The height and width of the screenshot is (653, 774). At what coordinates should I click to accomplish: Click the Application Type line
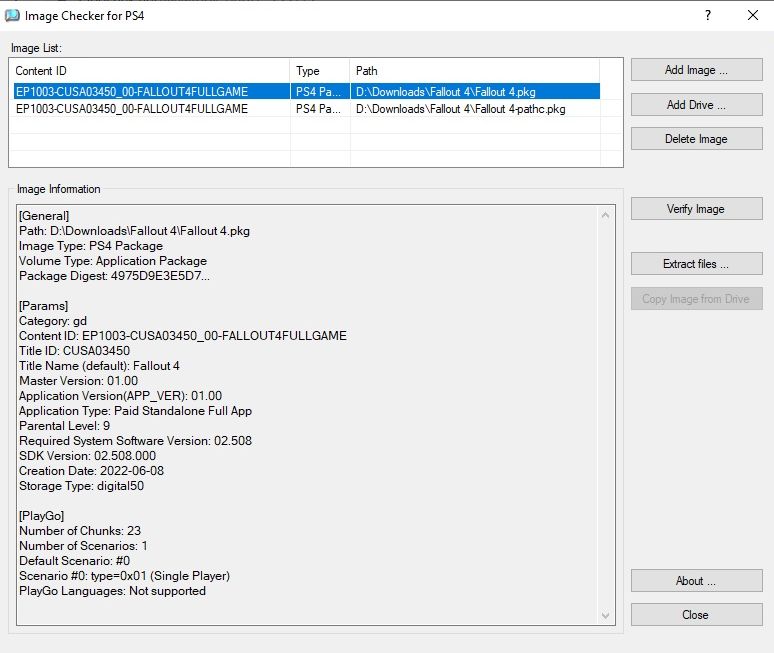click(x=136, y=411)
